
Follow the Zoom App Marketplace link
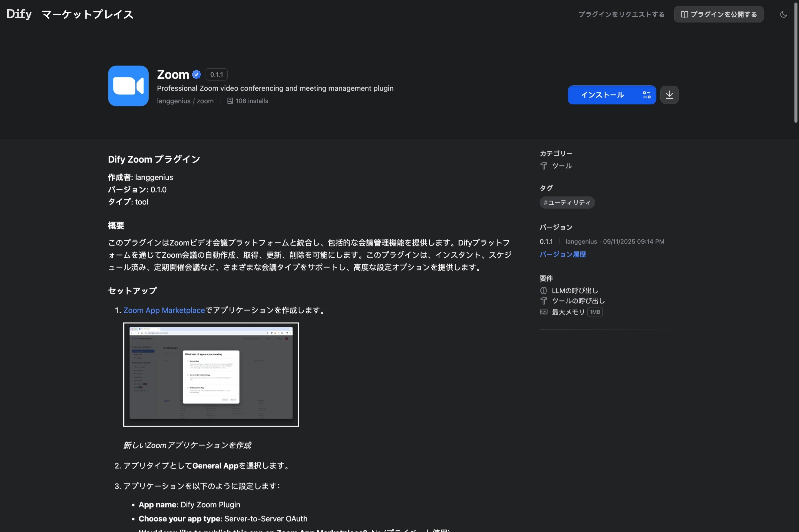pos(164,310)
